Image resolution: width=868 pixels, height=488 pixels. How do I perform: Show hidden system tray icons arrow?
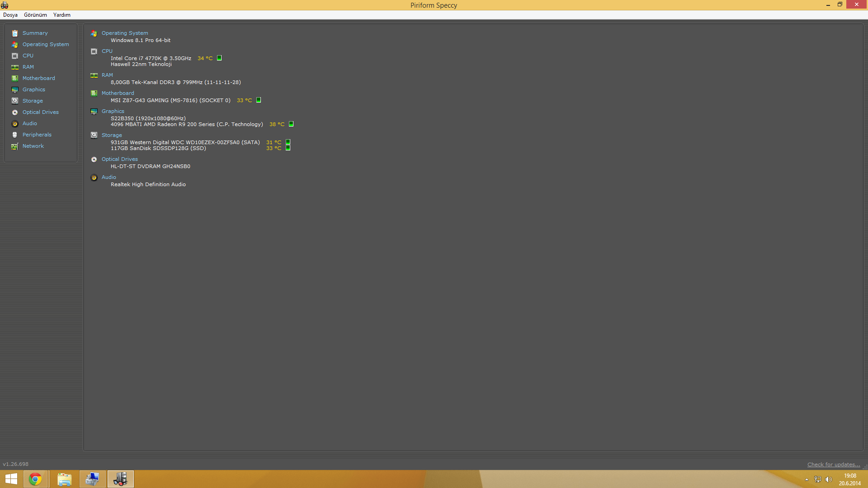pyautogui.click(x=807, y=480)
